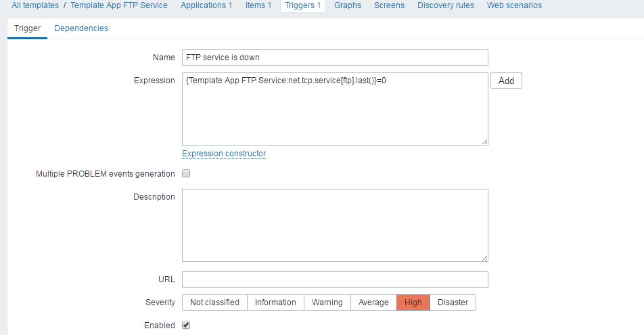Click the Description textarea resize handle
This screenshot has width=644, height=335.
484,258
